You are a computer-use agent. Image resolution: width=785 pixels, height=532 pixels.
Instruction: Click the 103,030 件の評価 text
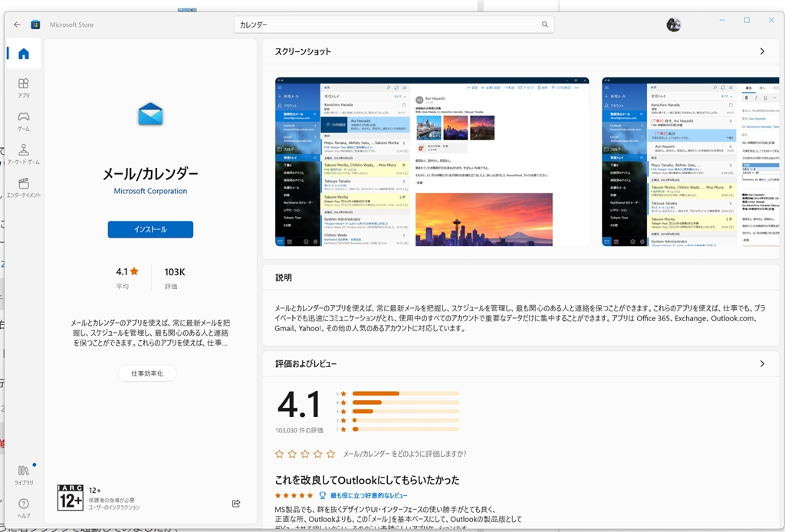tap(300, 430)
